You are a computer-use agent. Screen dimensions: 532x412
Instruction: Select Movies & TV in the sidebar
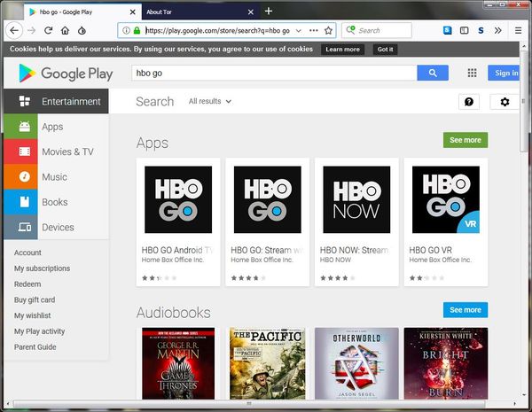tap(67, 152)
